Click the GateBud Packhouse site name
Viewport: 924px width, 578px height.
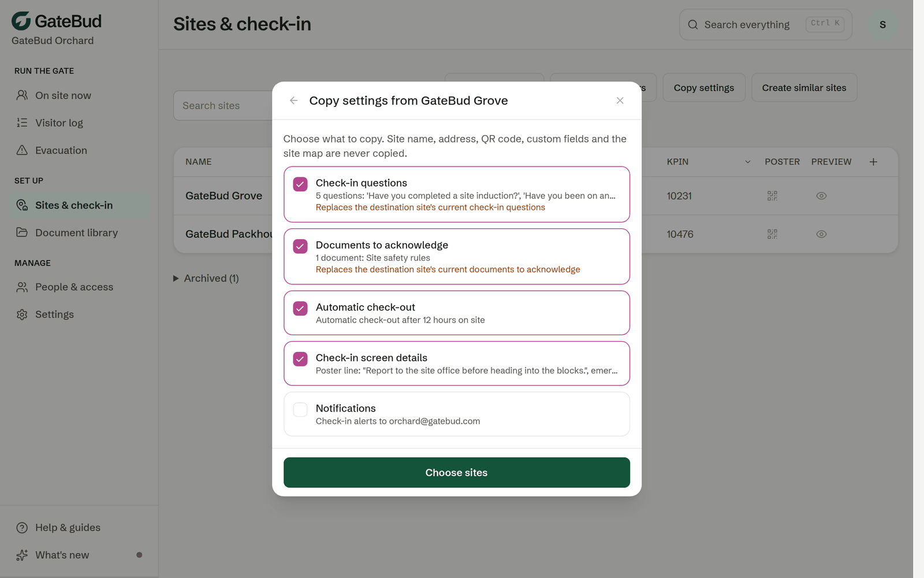[x=229, y=234]
